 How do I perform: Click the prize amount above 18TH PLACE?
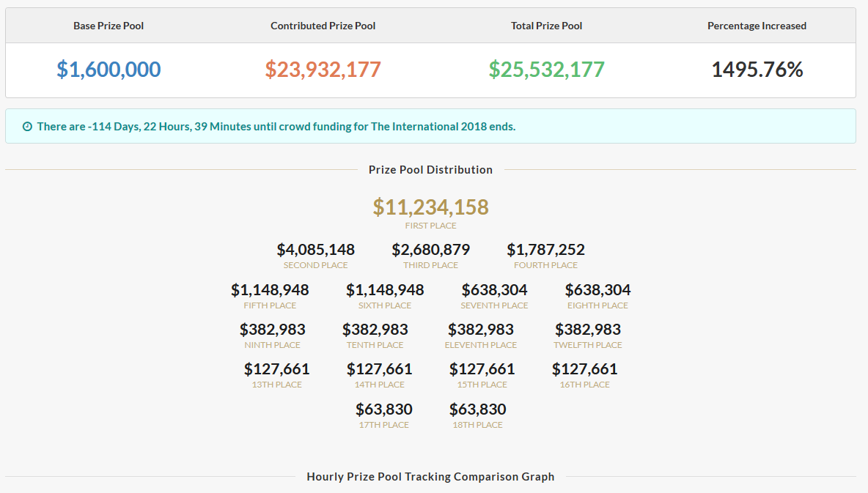click(x=478, y=409)
